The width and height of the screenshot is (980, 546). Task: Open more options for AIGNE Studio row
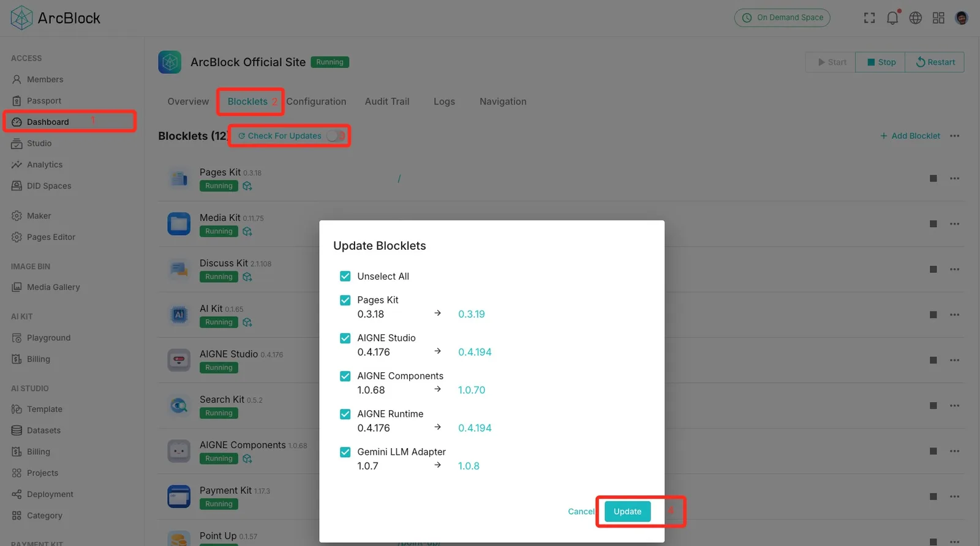(954, 360)
